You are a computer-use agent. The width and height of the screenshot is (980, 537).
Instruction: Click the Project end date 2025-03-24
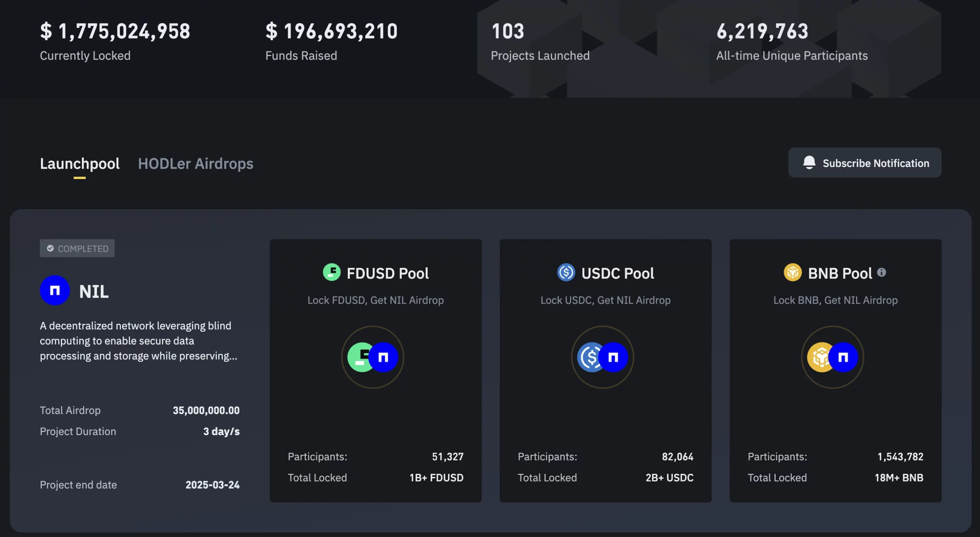(x=212, y=485)
